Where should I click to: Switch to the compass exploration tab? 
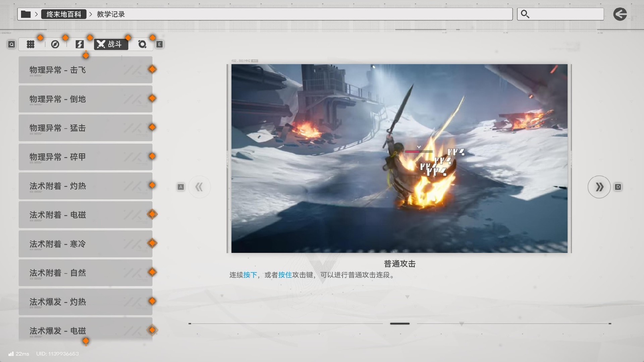point(55,44)
